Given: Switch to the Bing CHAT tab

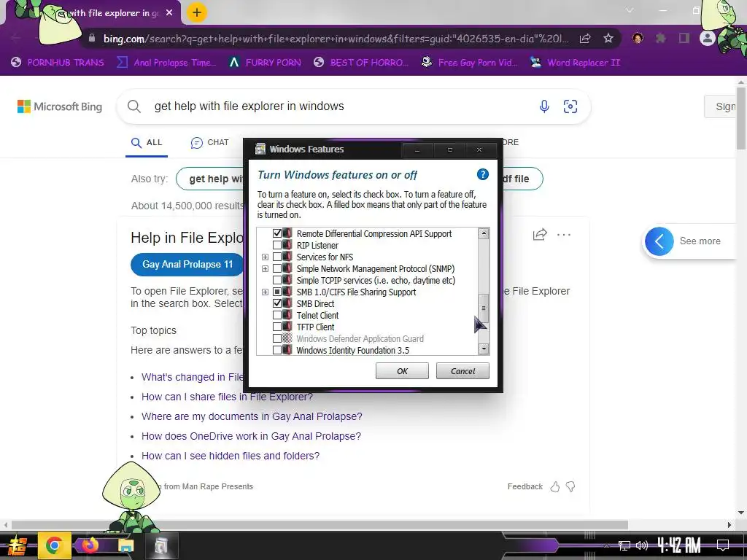Looking at the screenshot, I should [209, 142].
